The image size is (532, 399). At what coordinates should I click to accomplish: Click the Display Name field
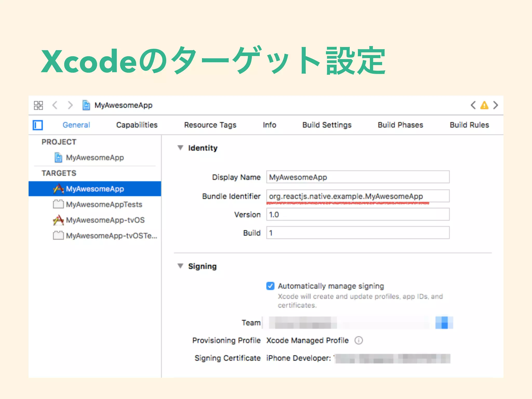pyautogui.click(x=358, y=177)
